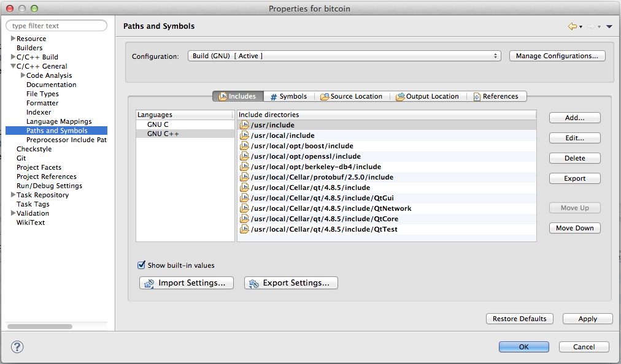Screen dimensions: 621x364
Task: Click the sidebar horizontal scrollbar
Action: click(40, 327)
